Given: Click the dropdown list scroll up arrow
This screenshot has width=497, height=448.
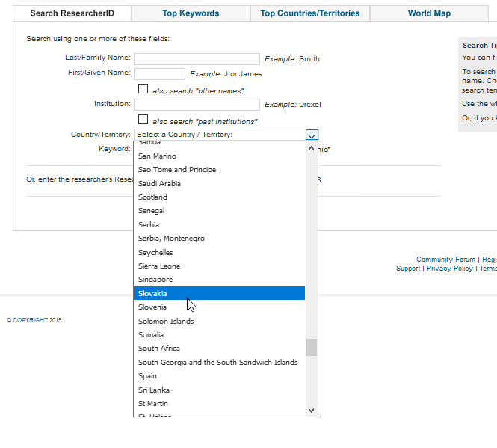Looking at the screenshot, I should (x=311, y=148).
